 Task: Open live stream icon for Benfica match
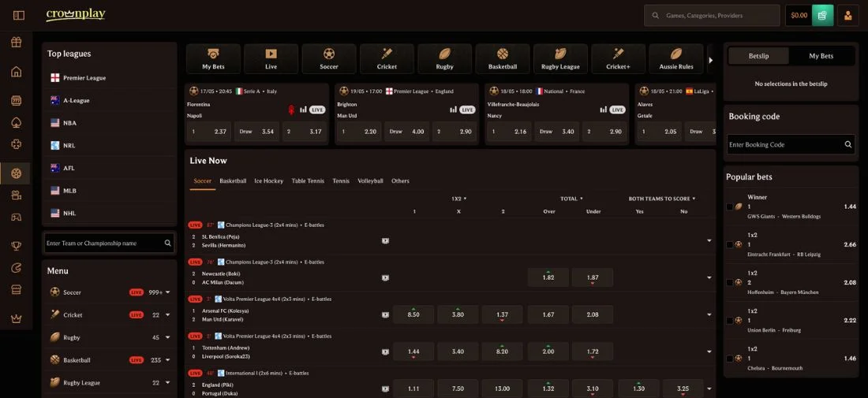385,241
